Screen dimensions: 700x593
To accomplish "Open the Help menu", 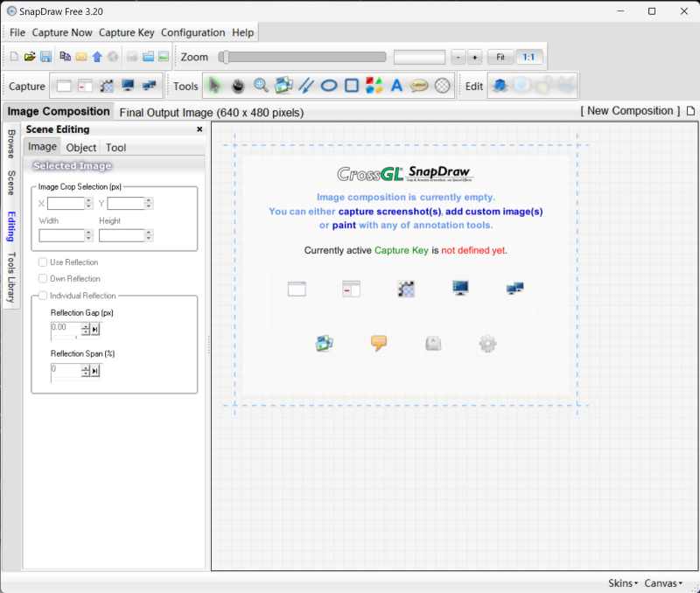I will pos(243,32).
